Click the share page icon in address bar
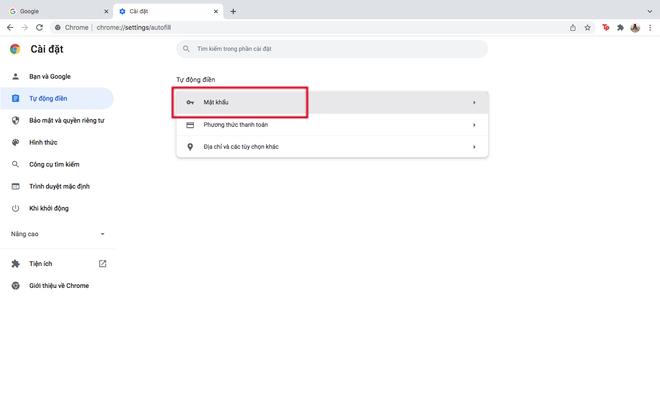Screen dimensions: 660x412 click(572, 28)
